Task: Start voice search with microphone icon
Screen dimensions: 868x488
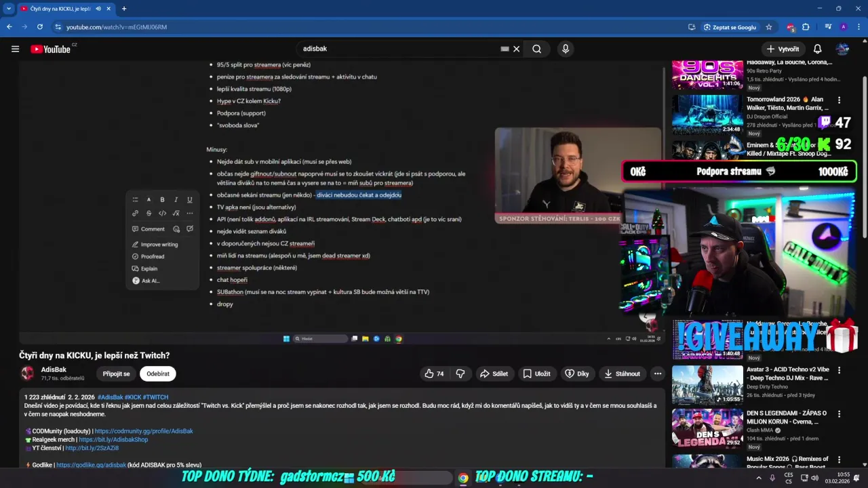Action: (x=566, y=49)
